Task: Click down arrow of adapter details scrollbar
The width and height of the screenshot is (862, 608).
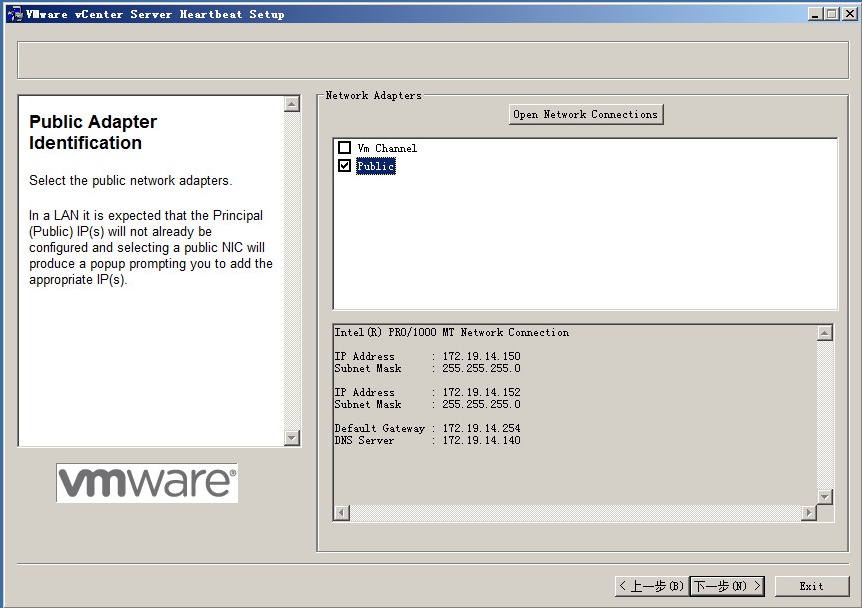Action: tap(825, 497)
